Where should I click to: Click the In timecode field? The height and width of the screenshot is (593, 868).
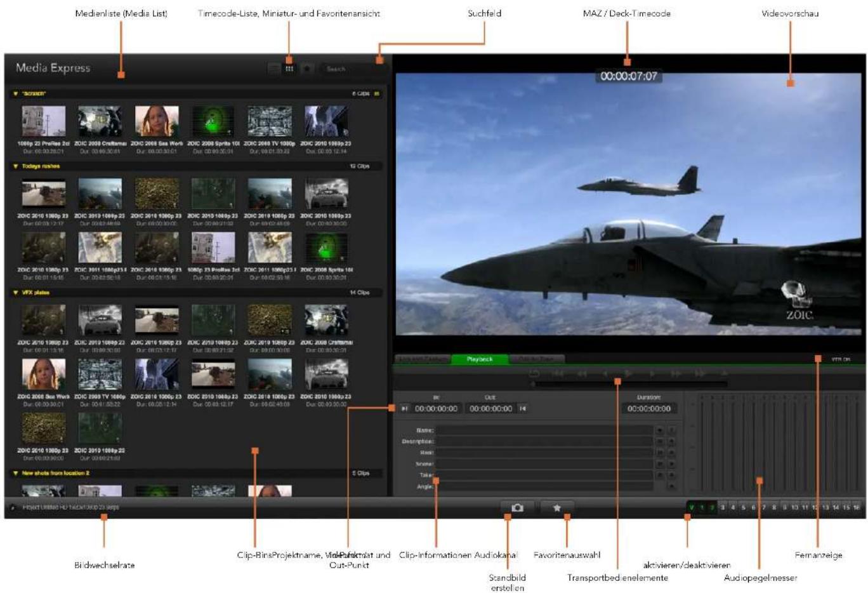(436, 409)
